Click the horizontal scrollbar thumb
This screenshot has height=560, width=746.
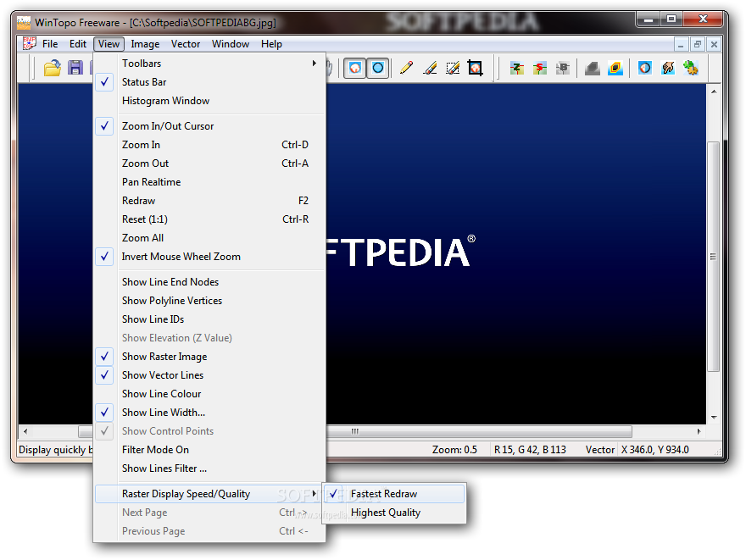[x=355, y=431]
